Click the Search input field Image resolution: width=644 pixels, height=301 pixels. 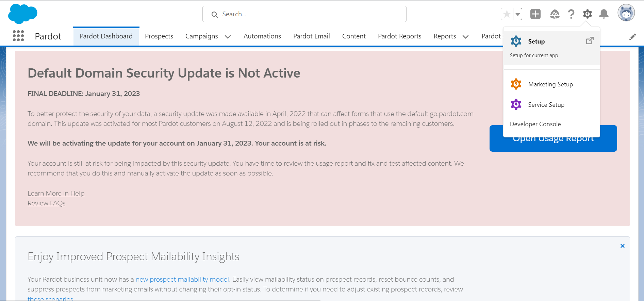pos(304,14)
